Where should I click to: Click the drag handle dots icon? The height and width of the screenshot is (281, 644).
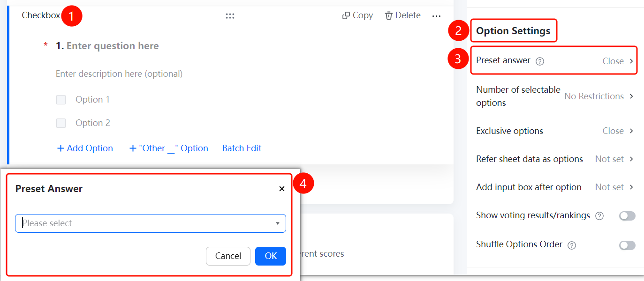[x=230, y=16]
